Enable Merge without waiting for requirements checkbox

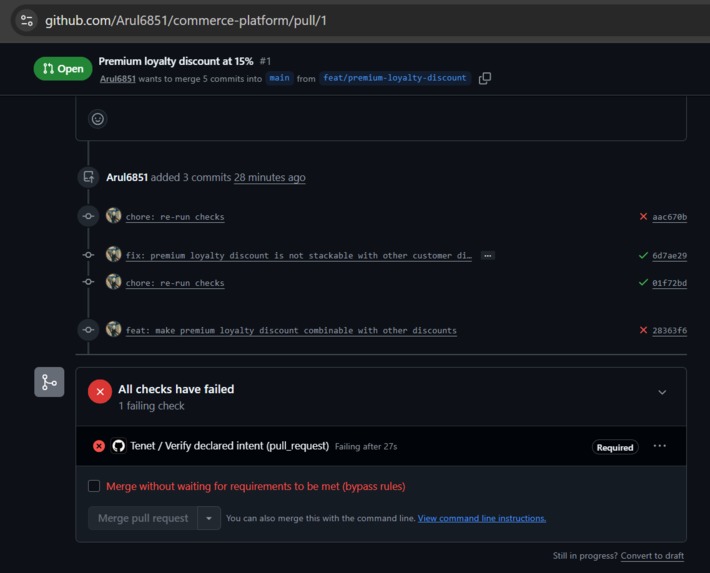pyautogui.click(x=94, y=486)
